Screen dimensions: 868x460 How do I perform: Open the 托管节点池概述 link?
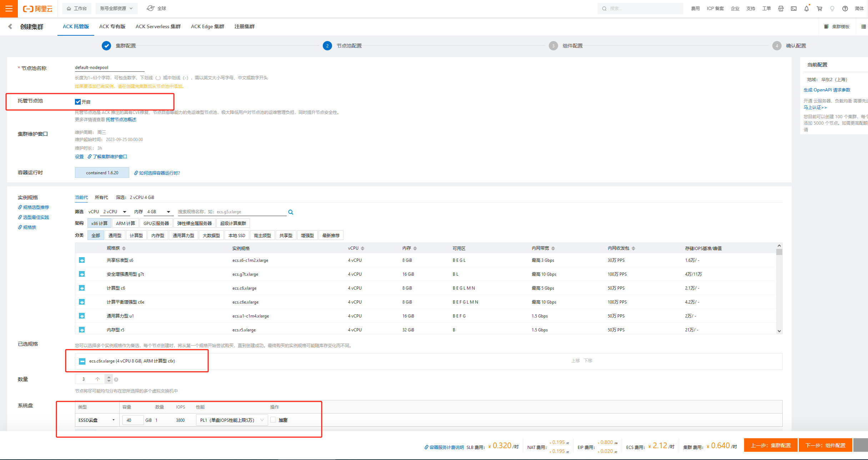121,120
